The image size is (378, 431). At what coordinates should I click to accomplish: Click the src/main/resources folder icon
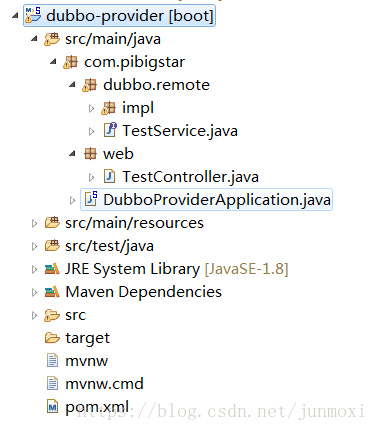pyautogui.click(x=52, y=223)
